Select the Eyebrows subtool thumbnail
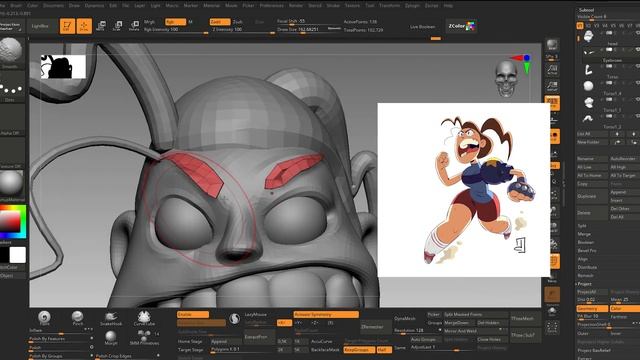 [588, 53]
